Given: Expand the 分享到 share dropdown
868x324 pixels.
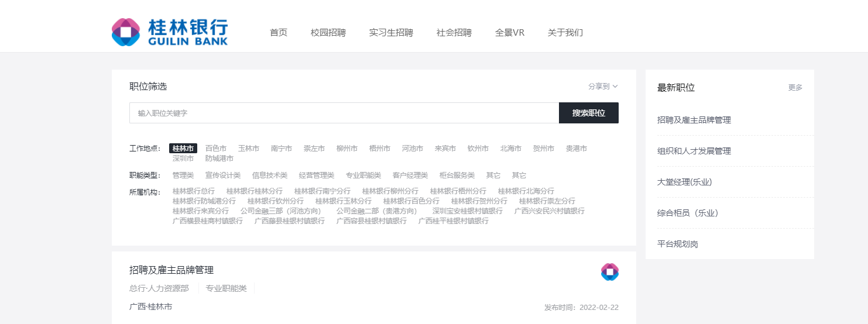Looking at the screenshot, I should click(x=602, y=87).
